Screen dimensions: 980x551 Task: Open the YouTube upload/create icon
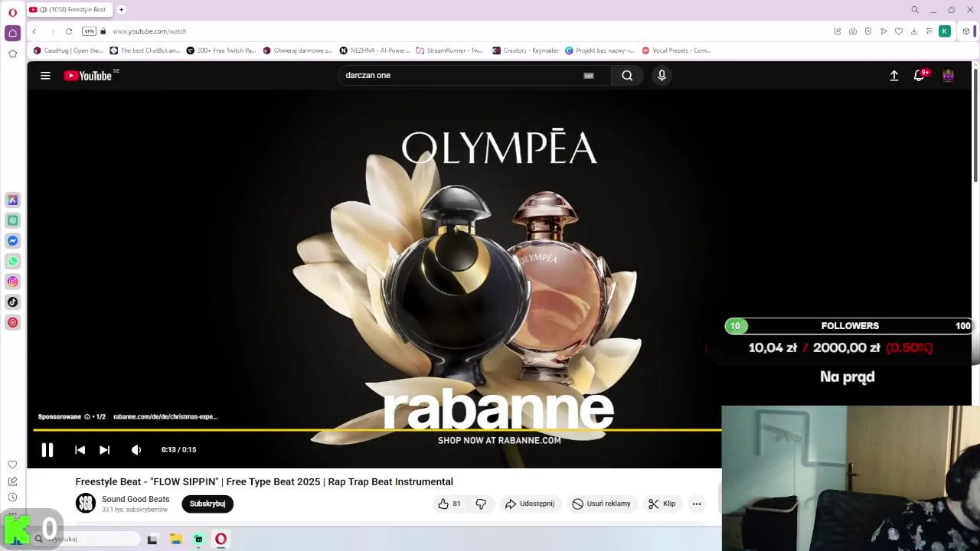tap(893, 76)
